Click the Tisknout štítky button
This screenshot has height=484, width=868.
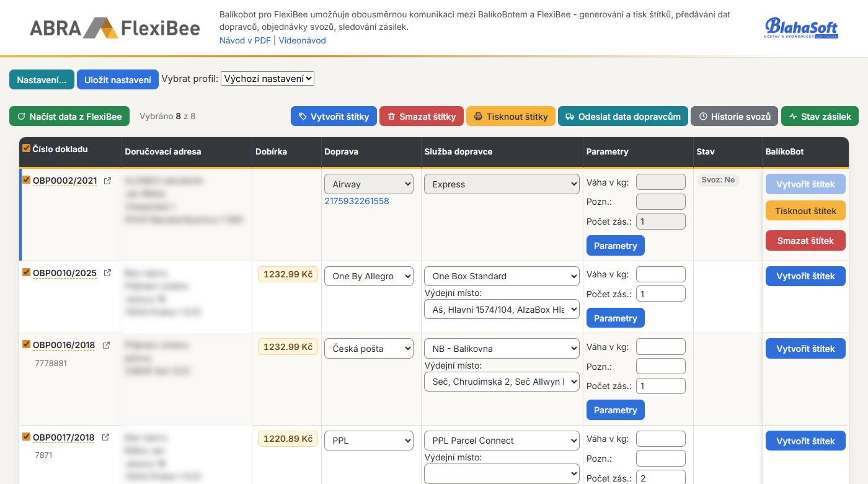coord(511,116)
